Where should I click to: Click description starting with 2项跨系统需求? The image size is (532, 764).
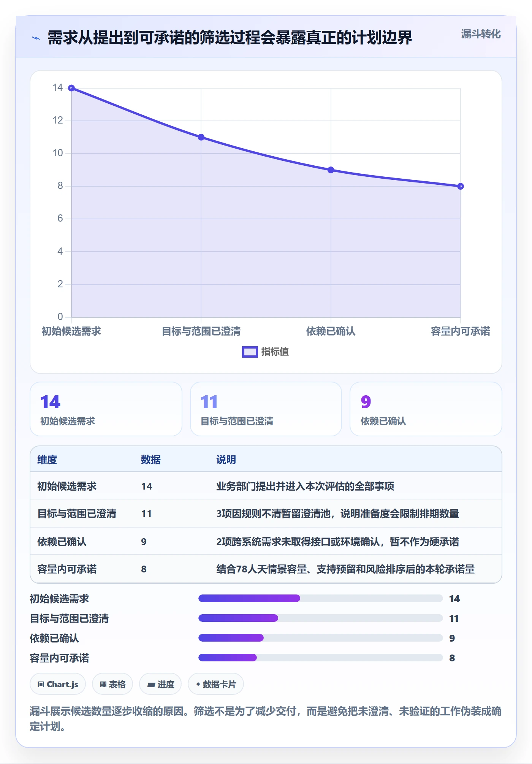pos(337,542)
